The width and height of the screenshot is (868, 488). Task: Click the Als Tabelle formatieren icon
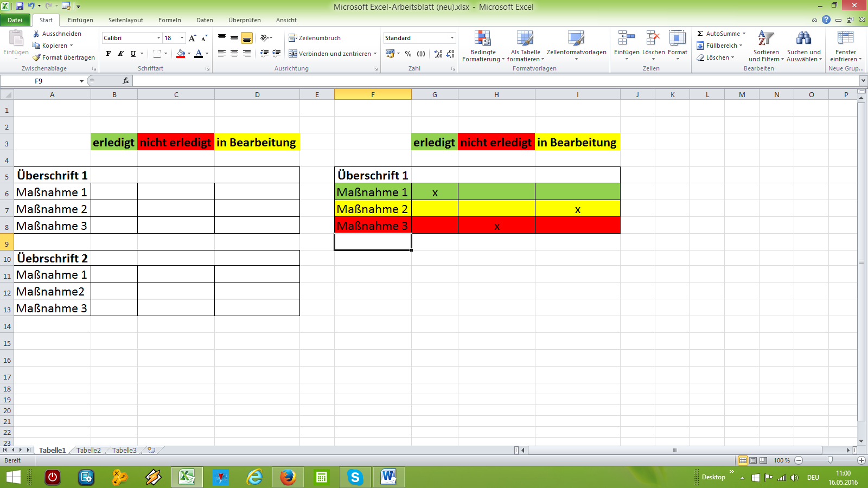525,39
